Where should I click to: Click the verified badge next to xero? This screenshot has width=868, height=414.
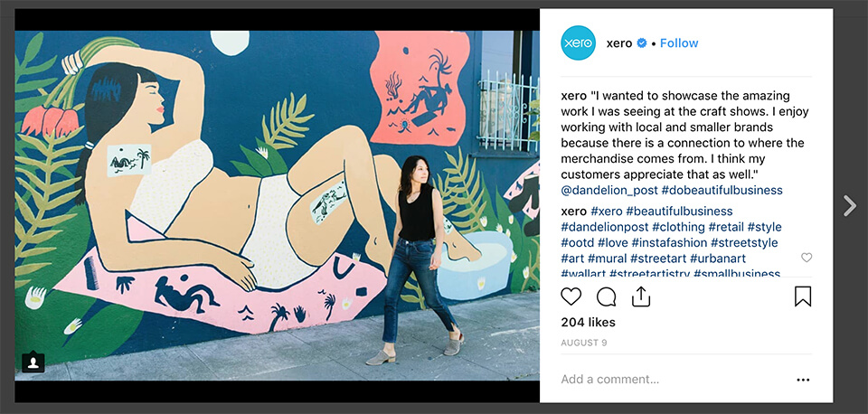pos(642,43)
